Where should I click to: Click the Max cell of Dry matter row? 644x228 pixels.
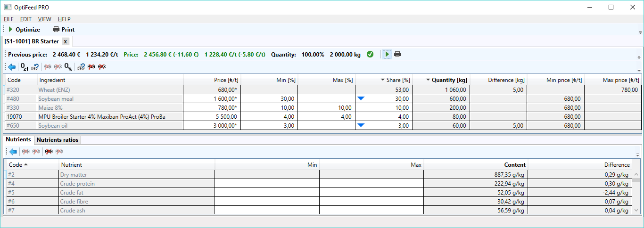372,175
